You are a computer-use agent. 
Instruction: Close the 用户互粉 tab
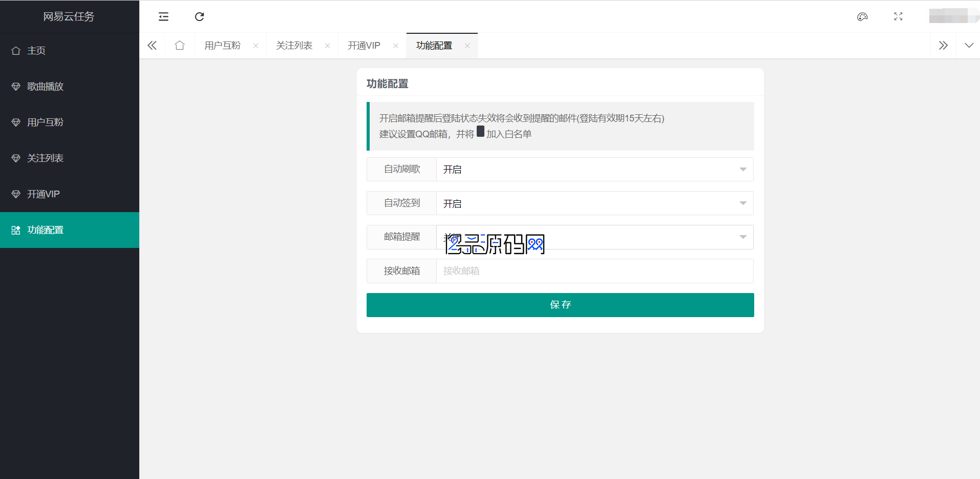pos(255,46)
